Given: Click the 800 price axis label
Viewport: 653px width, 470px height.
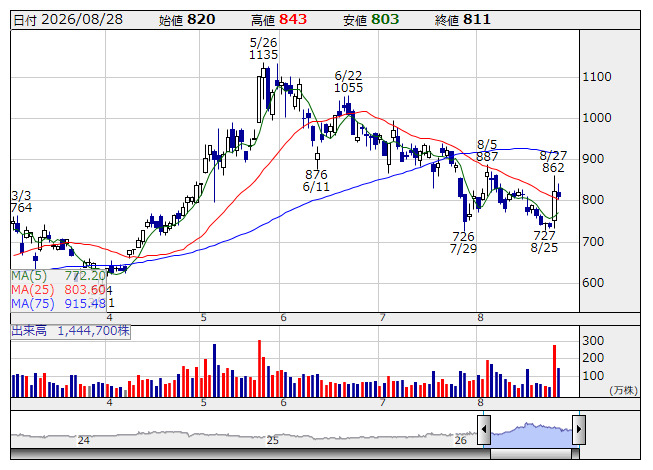Looking at the screenshot, I should [x=593, y=200].
